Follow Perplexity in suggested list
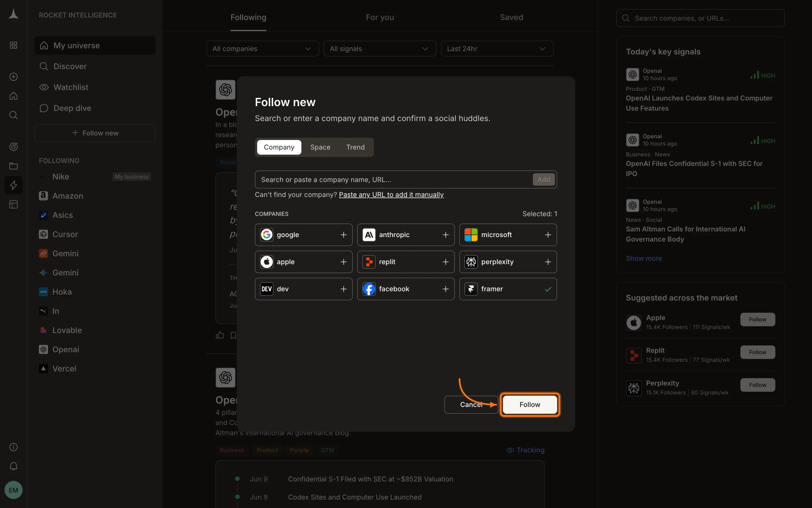Viewport: 812px width, 508px height. click(x=758, y=385)
